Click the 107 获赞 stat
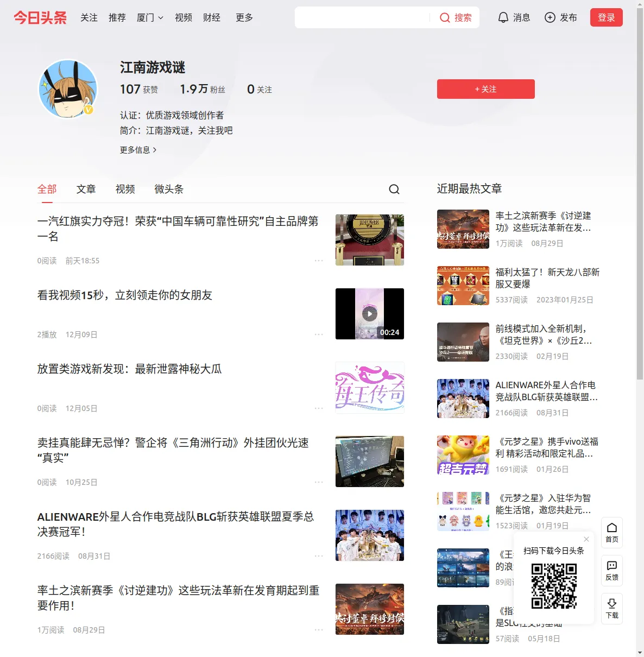This screenshot has width=644, height=657. click(x=139, y=89)
